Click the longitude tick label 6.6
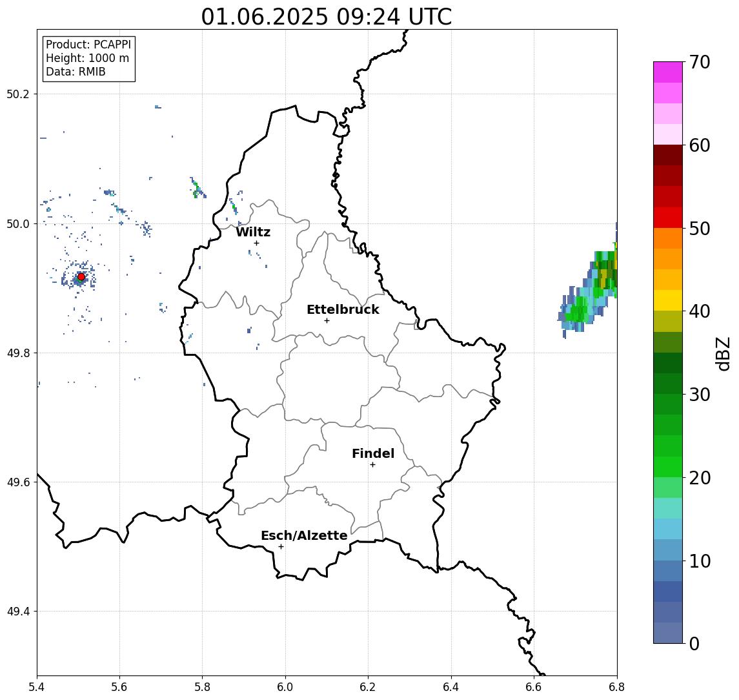Viewport: 739px width, 700px height. coord(534,687)
